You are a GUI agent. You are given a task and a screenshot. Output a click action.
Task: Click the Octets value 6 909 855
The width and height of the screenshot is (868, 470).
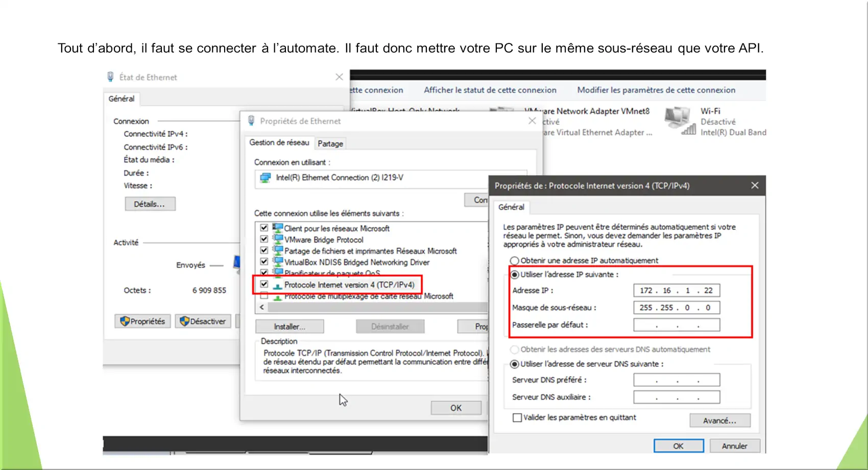tap(209, 291)
